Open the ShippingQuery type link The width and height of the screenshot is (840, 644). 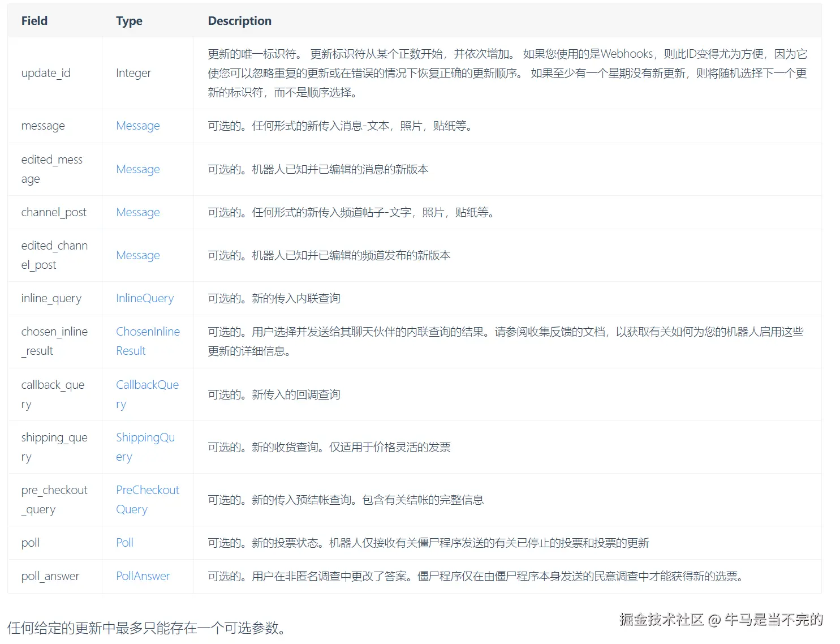pos(145,447)
